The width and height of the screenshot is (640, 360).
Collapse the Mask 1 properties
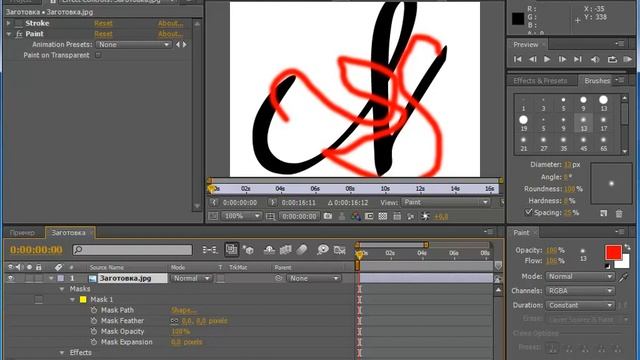coord(73,300)
